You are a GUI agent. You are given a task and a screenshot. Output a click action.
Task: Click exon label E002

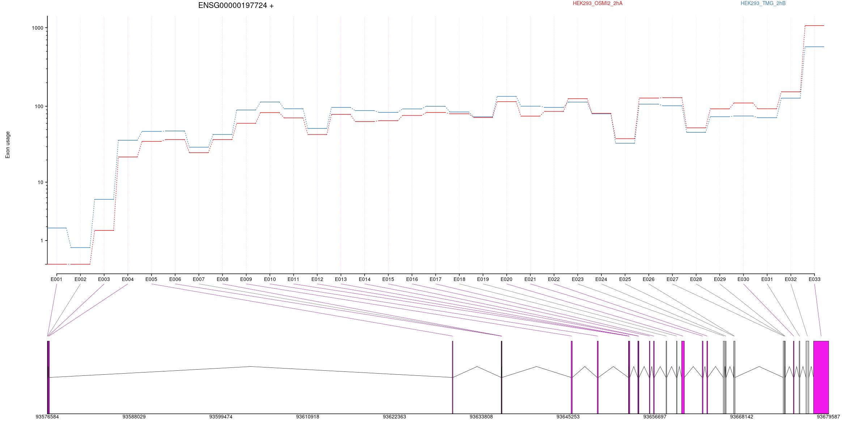[x=80, y=279]
